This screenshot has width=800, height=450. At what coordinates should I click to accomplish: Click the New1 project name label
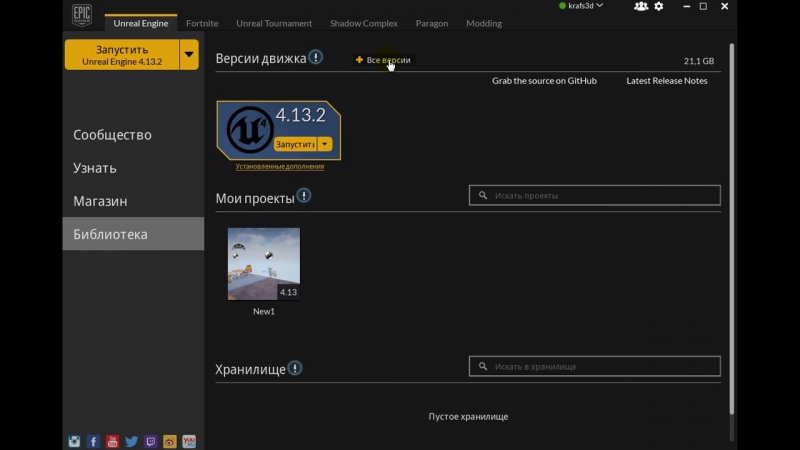click(x=264, y=311)
